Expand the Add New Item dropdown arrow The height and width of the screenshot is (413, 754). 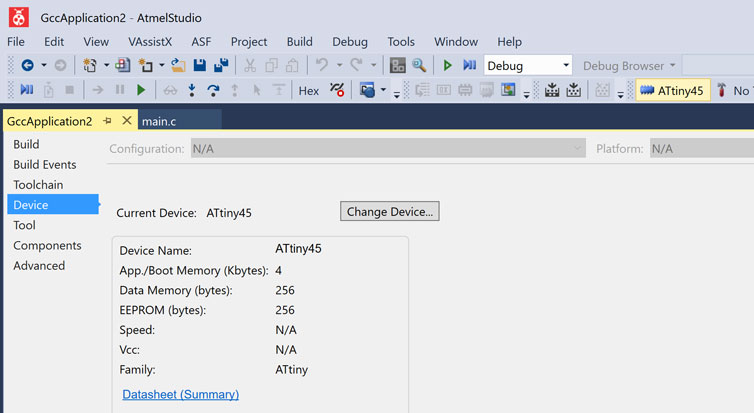coord(162,65)
